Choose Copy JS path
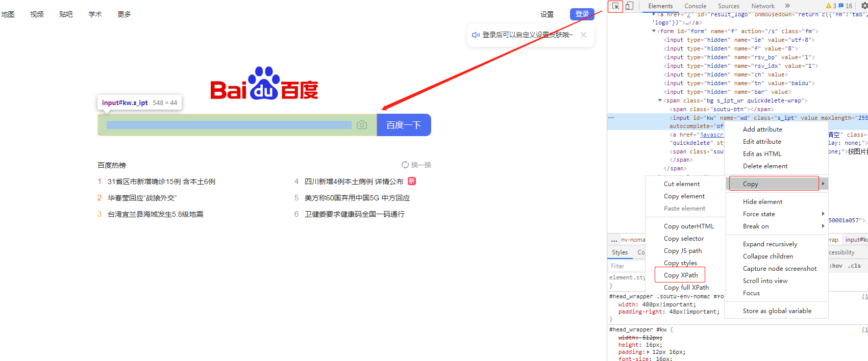This screenshot has height=361, width=868. click(683, 251)
